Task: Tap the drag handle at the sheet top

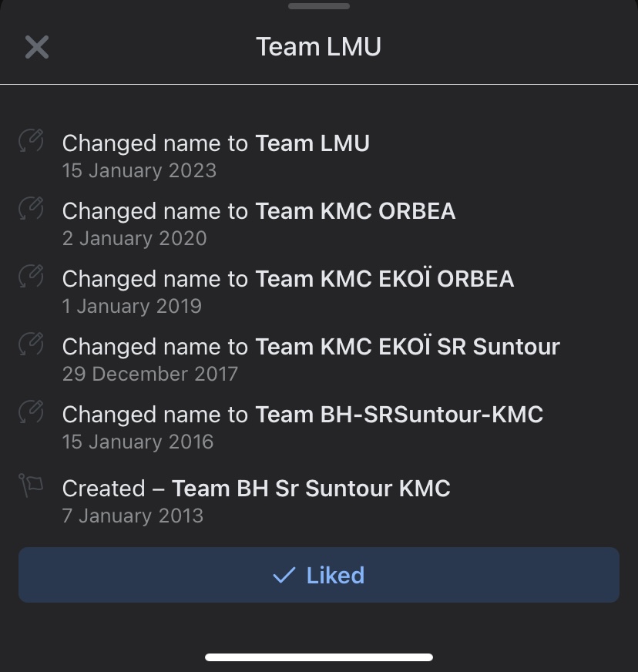Action: 319,5
